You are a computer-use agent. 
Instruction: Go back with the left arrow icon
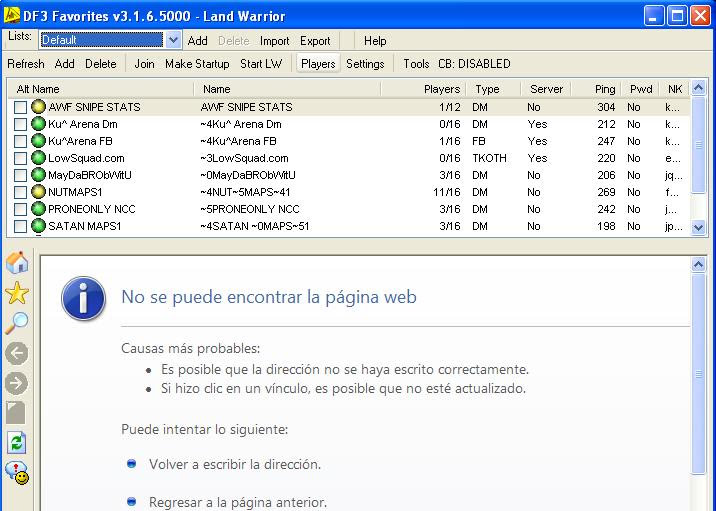(x=17, y=353)
